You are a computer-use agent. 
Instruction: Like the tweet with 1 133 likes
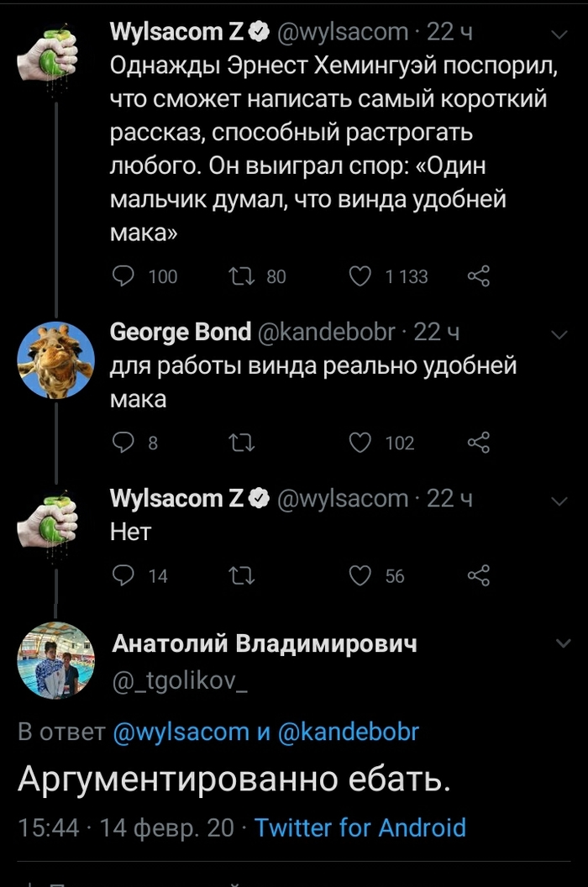click(x=360, y=276)
